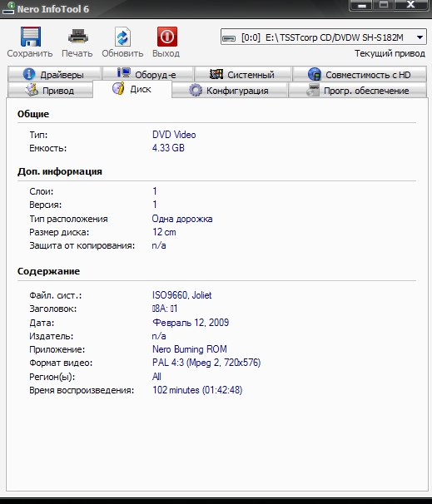The width and height of the screenshot is (432, 504).
Task: Click the Доп. информация section heading
Action: tap(60, 171)
